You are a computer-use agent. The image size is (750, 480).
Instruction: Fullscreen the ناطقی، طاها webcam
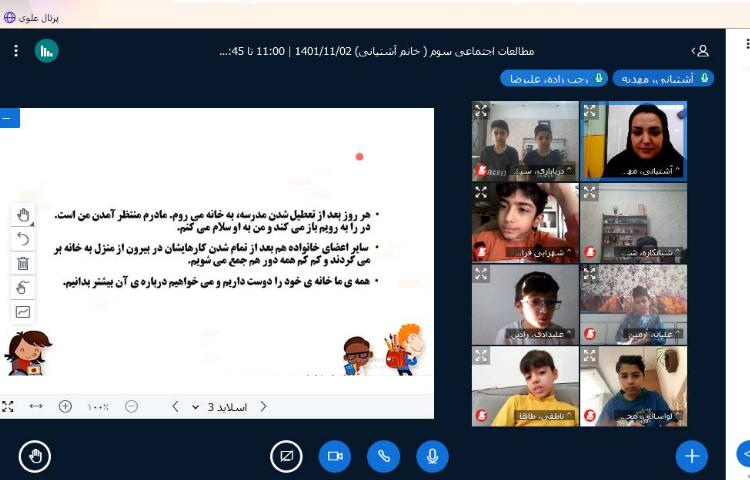[481, 355]
